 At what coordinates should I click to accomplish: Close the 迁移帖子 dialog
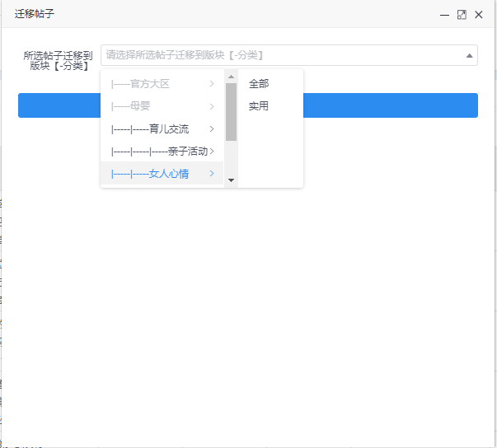(x=479, y=15)
